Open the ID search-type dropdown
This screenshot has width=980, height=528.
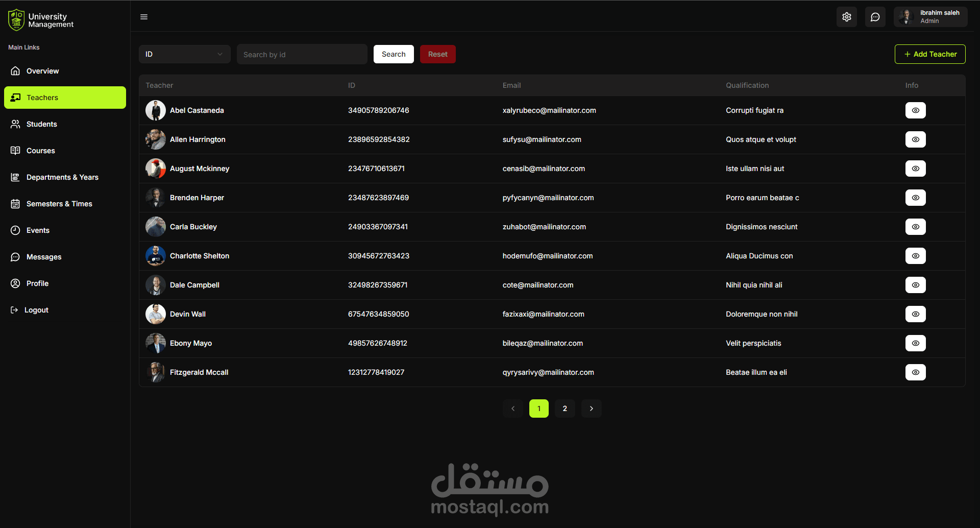point(185,54)
